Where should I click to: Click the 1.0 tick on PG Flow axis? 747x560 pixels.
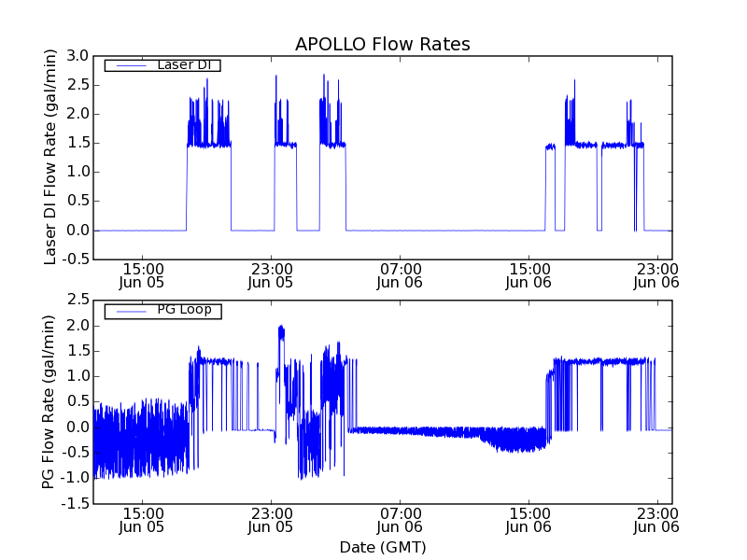[x=78, y=377]
